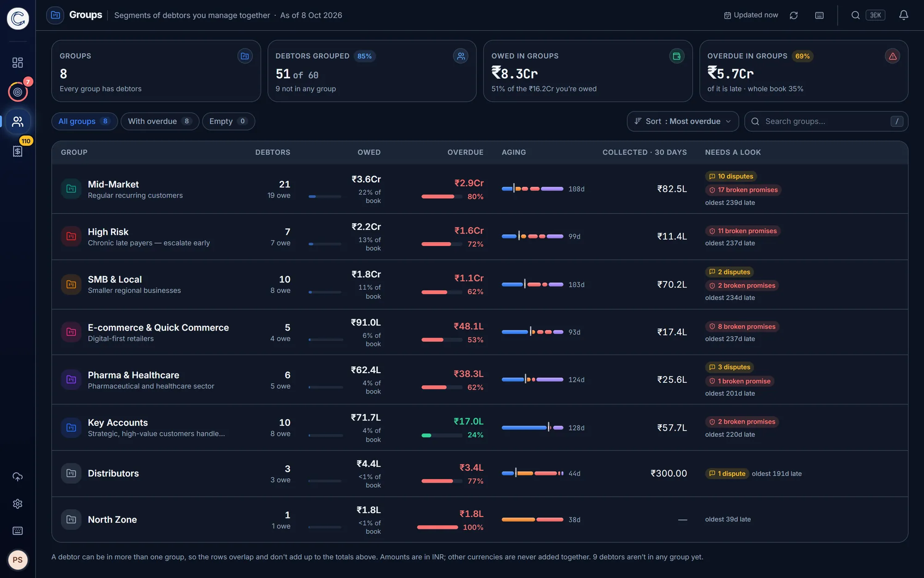The width and height of the screenshot is (924, 578).
Task: Click the Debtors Grouped people icon
Action: [x=461, y=56]
